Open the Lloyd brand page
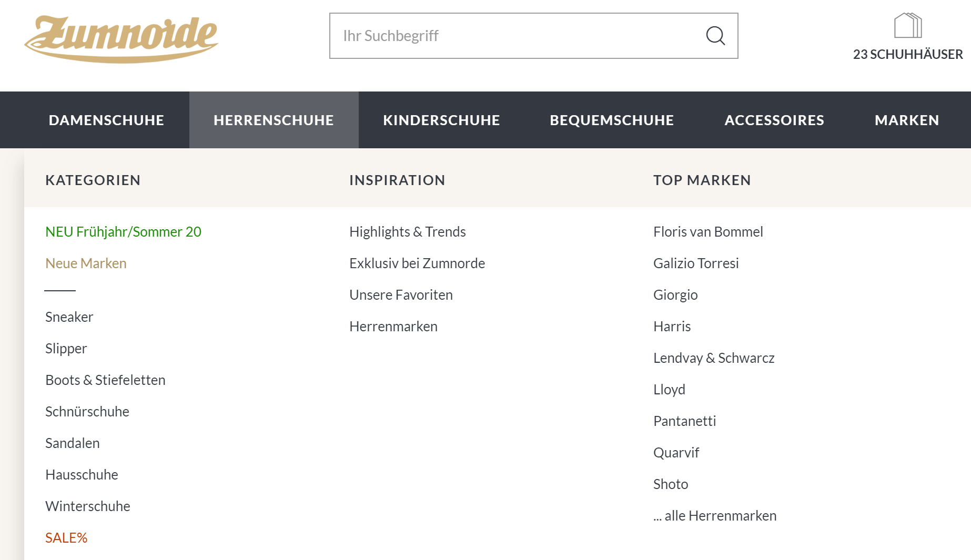971x560 pixels. [669, 390]
